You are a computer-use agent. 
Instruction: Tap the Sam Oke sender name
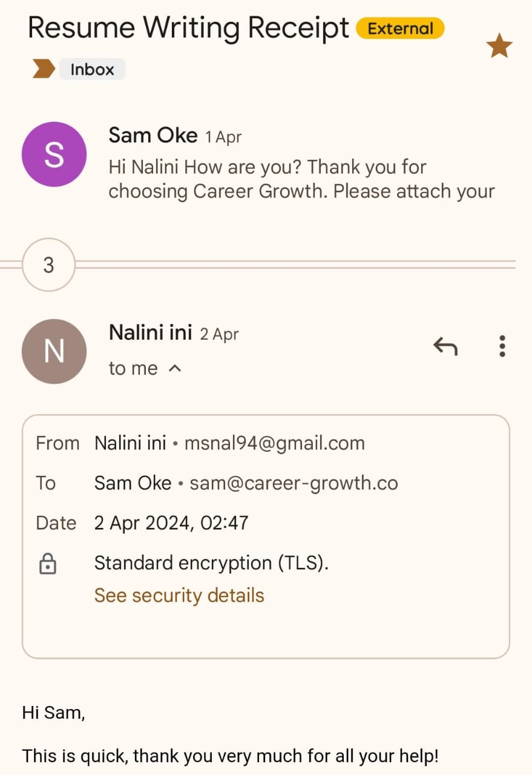[153, 135]
